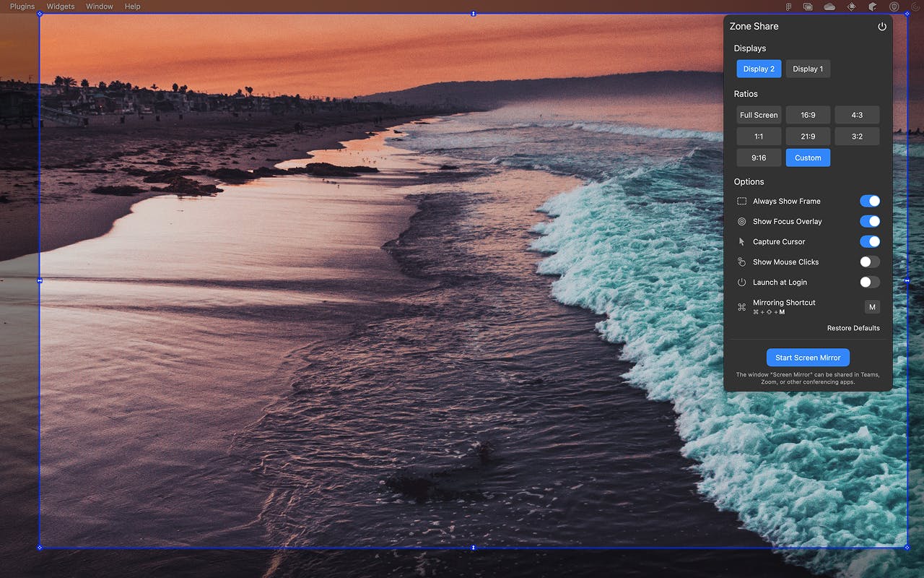Click the Zone Share power quit icon

click(881, 27)
